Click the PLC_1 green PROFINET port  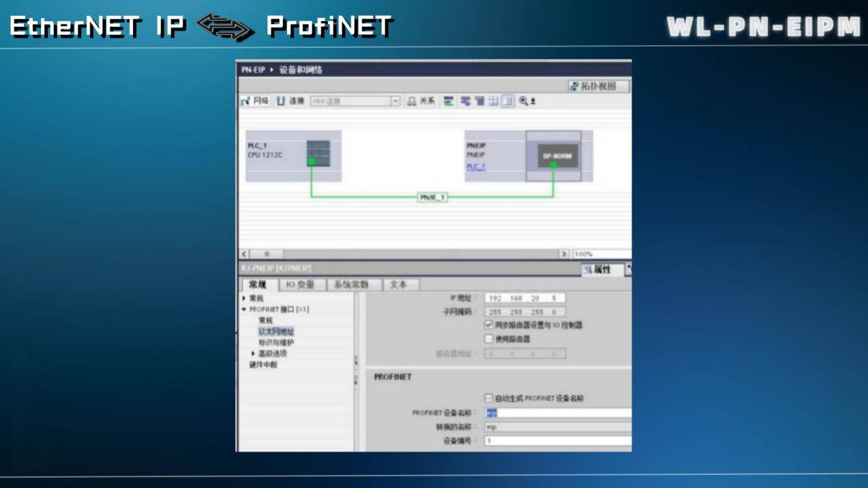pos(311,162)
